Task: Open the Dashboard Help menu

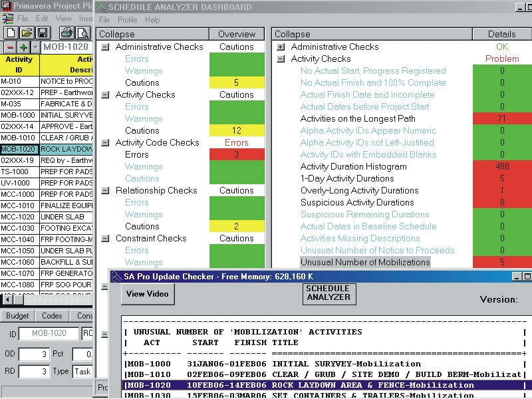Action: pos(152,20)
